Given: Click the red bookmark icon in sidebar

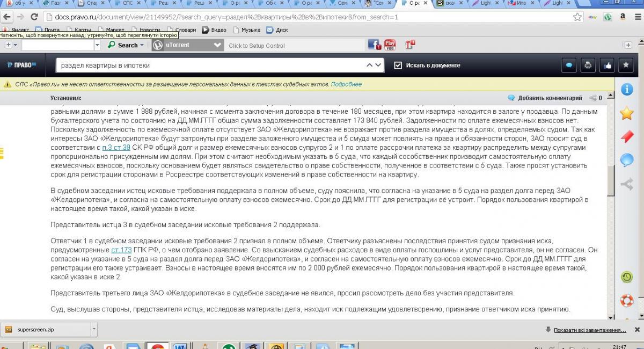Looking at the screenshot, I should (x=626, y=136).
